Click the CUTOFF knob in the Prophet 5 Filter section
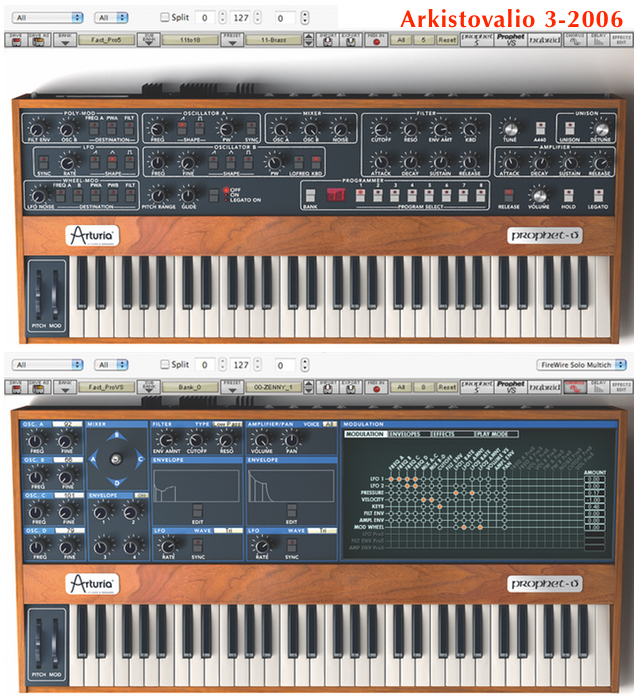Image resolution: width=640 pixels, height=700 pixels. click(x=380, y=129)
